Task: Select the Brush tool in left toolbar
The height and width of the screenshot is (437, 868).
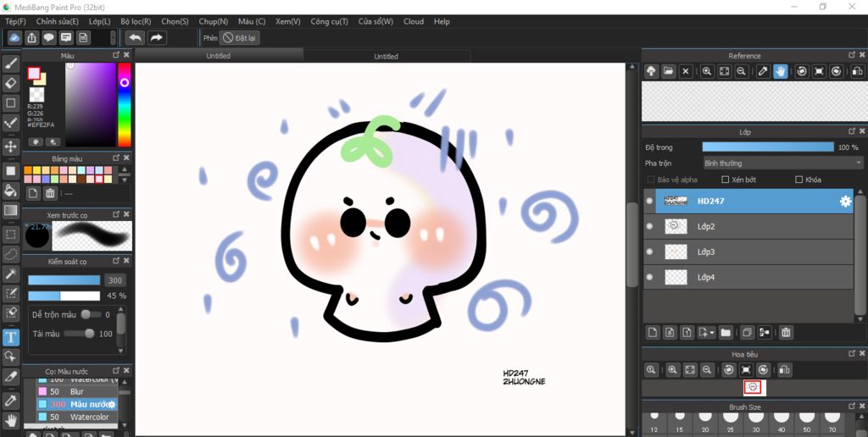Action: pyautogui.click(x=10, y=64)
